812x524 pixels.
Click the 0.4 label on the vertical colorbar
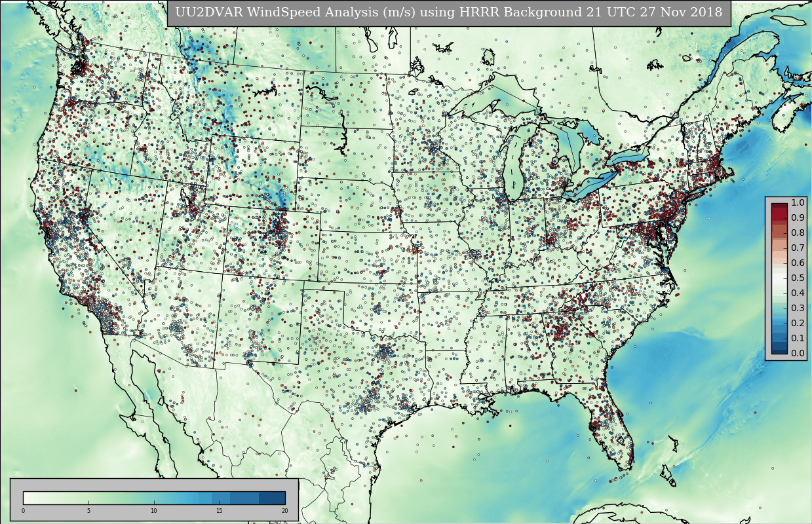pyautogui.click(x=798, y=293)
